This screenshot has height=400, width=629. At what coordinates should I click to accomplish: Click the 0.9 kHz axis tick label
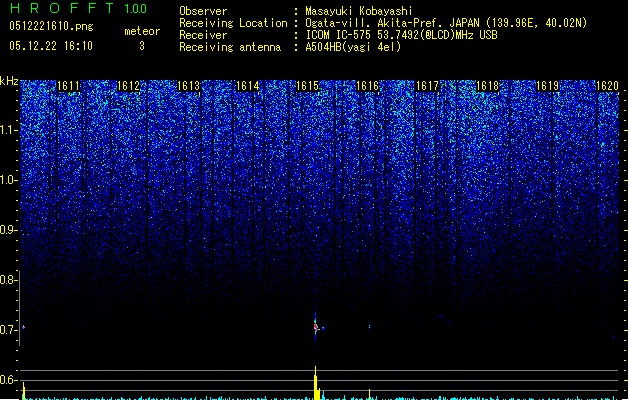coord(8,230)
